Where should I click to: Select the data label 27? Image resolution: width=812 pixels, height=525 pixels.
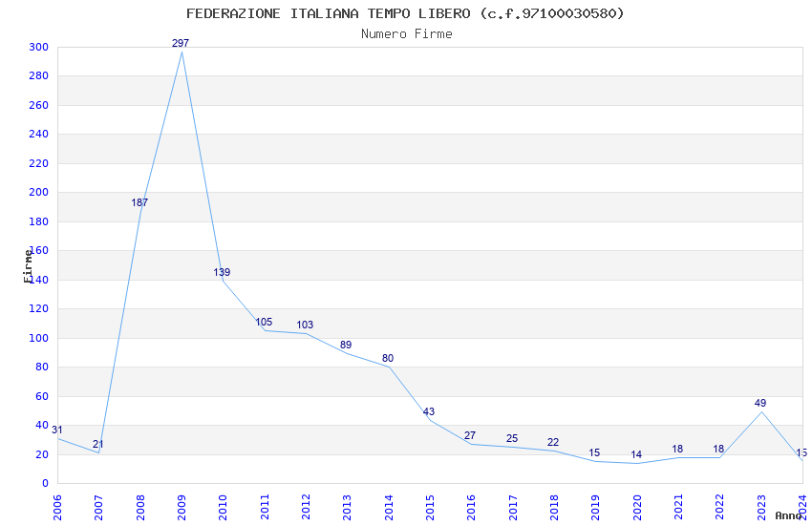(470, 435)
